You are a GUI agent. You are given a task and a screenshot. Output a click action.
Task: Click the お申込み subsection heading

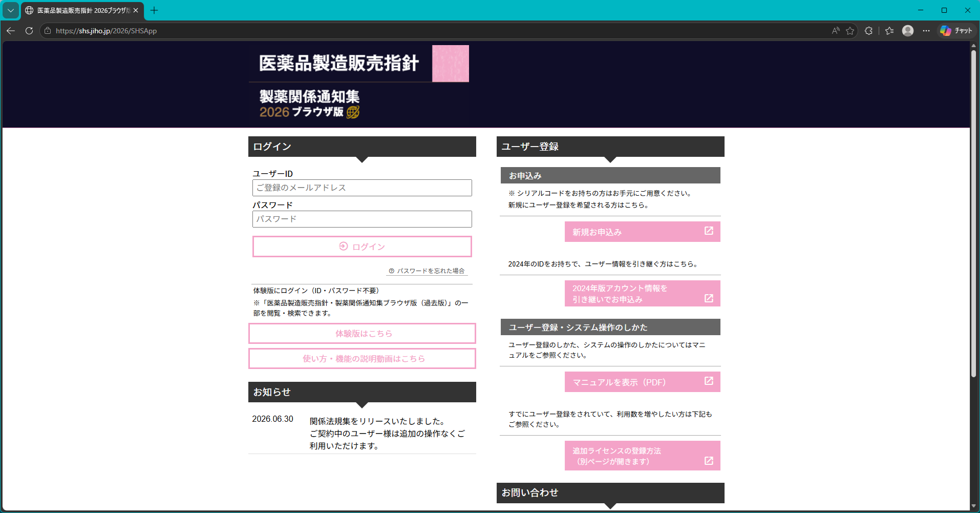pos(610,176)
